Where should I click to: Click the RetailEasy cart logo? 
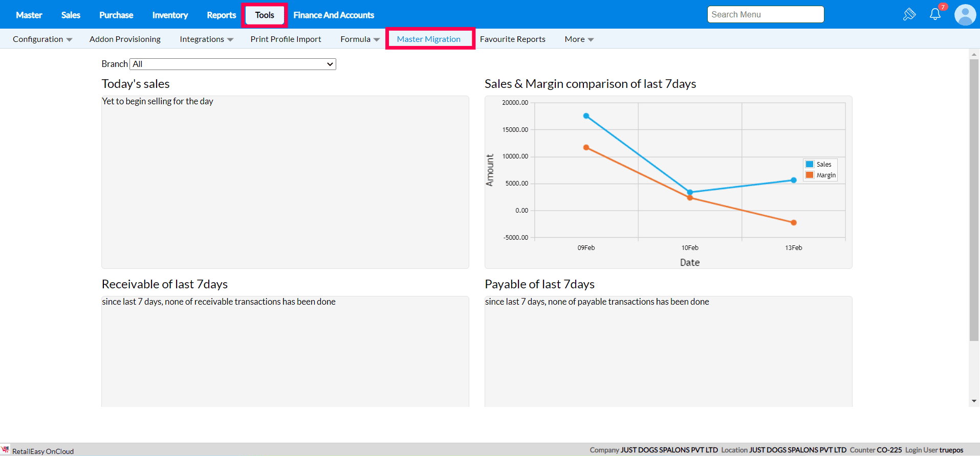pos(6,450)
